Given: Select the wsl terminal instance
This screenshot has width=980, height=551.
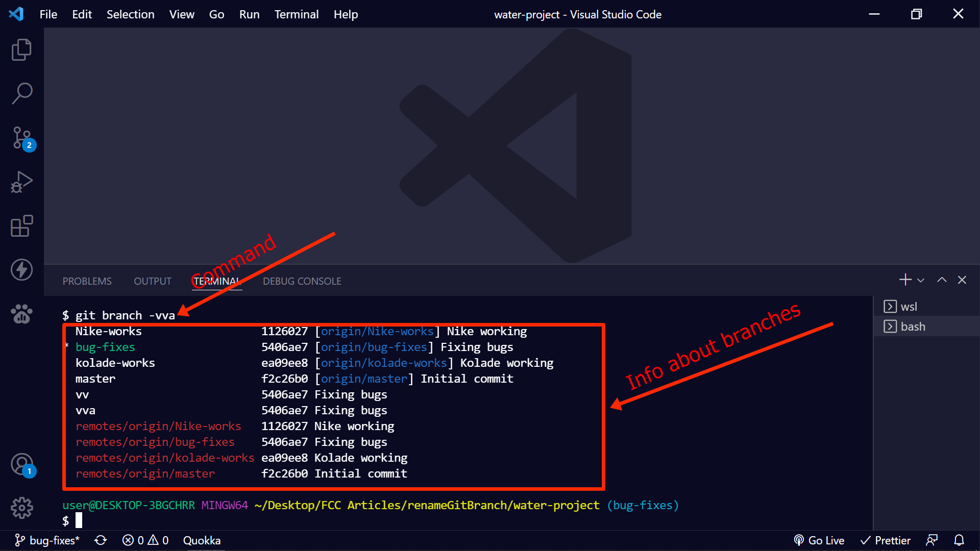Looking at the screenshot, I should 926,307.
